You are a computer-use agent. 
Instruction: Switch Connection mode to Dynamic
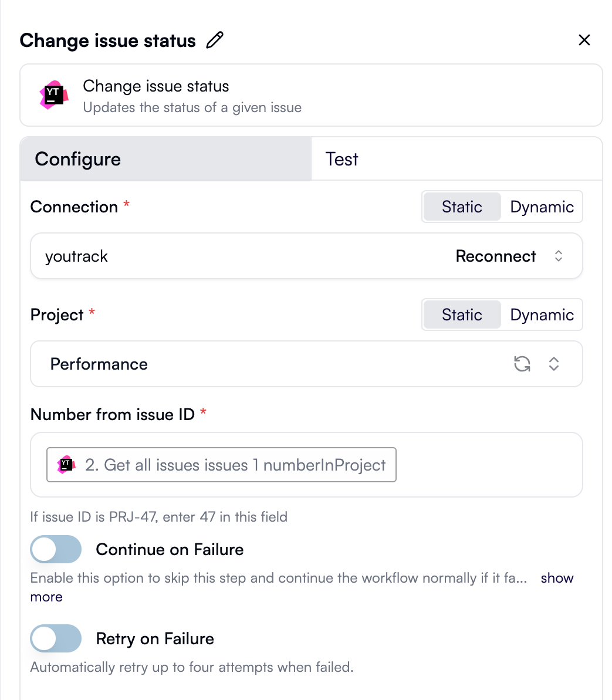tap(541, 207)
